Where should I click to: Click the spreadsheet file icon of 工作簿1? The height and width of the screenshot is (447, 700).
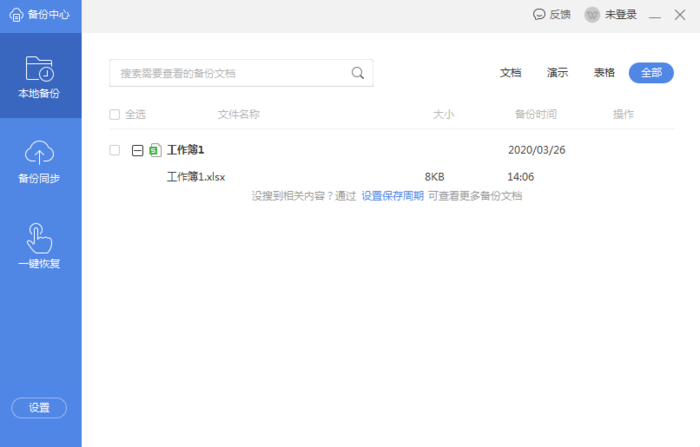click(x=155, y=150)
